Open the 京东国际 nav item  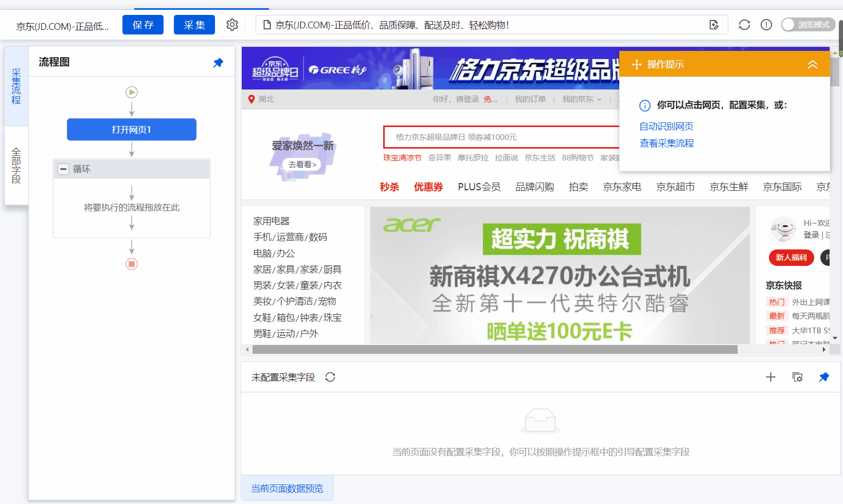coord(782,187)
